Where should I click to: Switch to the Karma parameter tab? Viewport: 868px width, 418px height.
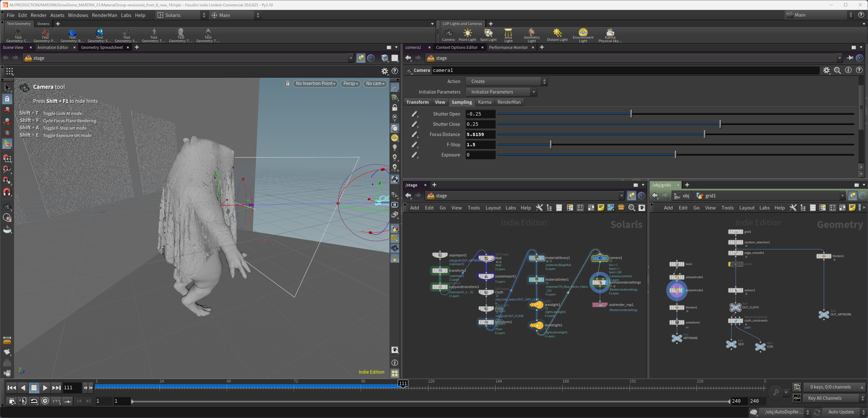(x=485, y=102)
